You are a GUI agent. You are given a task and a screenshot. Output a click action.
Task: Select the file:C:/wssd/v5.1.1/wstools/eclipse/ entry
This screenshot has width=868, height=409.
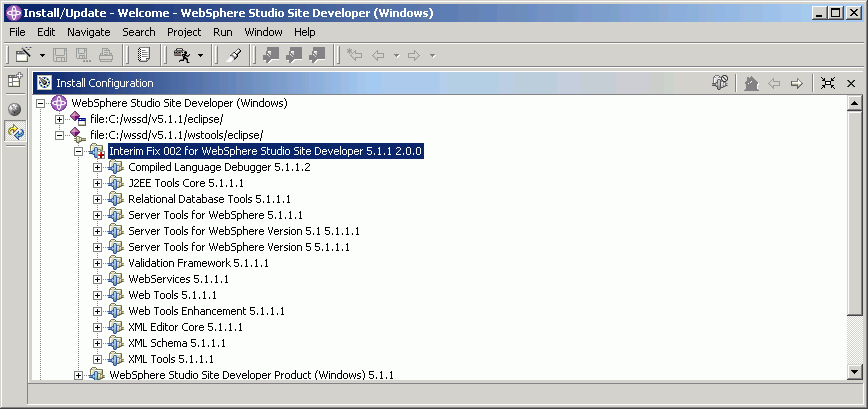tap(177, 135)
